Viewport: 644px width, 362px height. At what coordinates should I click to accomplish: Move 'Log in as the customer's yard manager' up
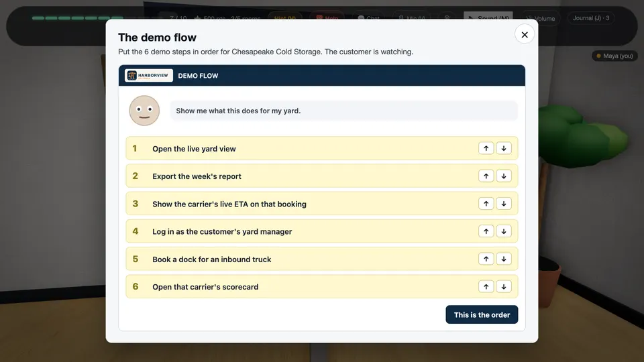(486, 231)
